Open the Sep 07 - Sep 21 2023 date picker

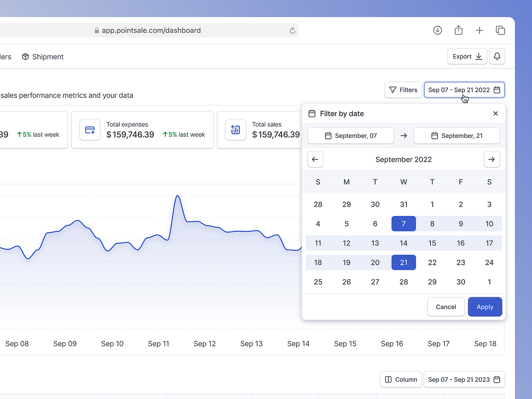464,379
